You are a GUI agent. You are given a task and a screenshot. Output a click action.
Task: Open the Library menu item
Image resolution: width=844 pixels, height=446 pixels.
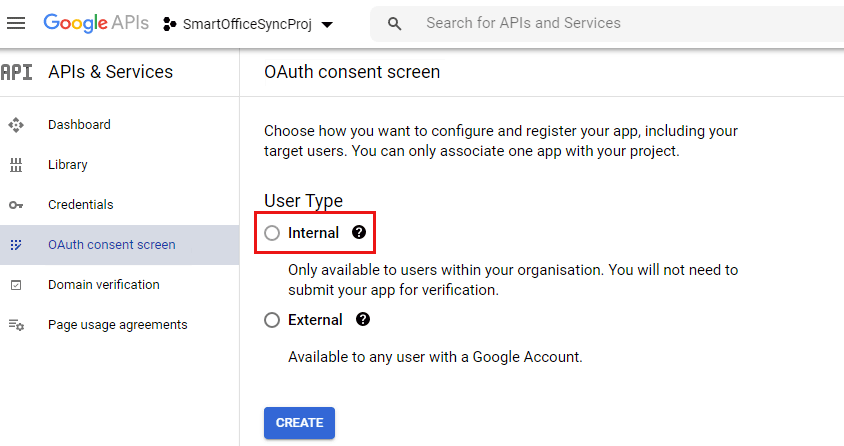click(119, 165)
